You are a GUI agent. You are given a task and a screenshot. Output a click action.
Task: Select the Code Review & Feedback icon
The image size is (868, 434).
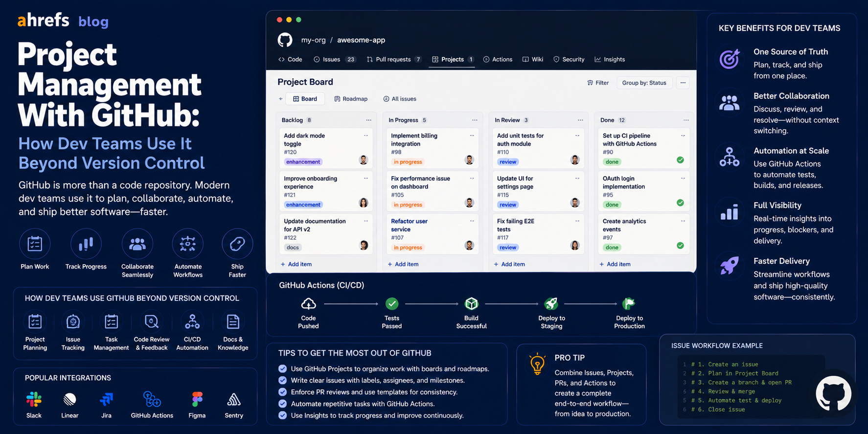(152, 322)
